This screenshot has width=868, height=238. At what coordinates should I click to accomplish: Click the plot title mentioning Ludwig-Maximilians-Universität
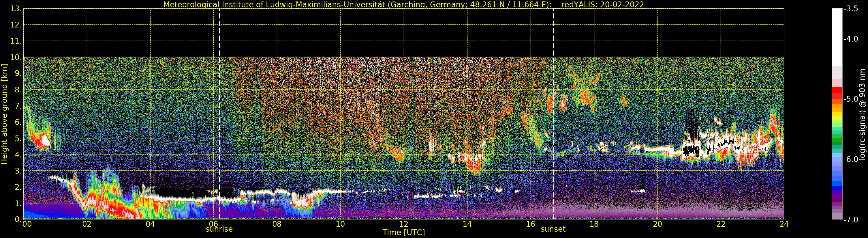[403, 4]
